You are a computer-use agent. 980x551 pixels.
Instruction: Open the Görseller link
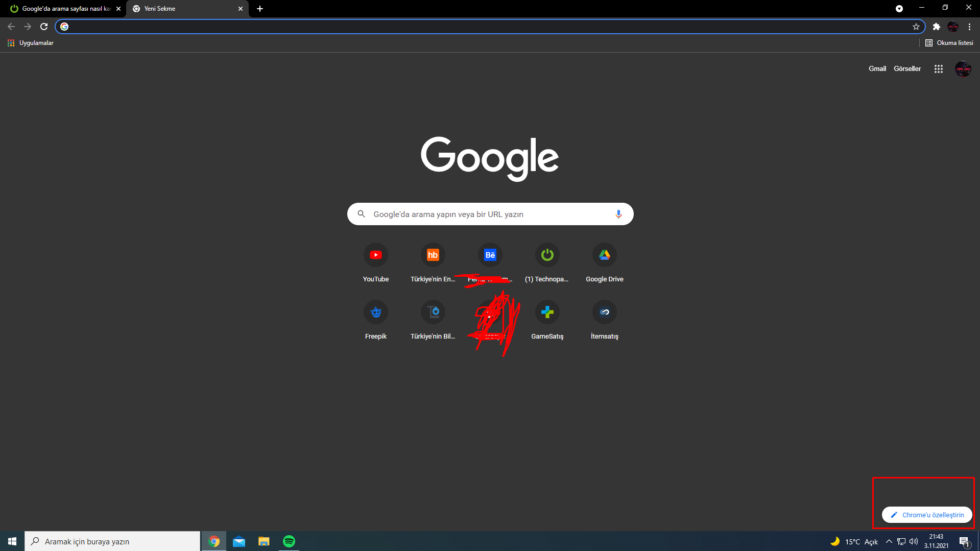click(907, 69)
